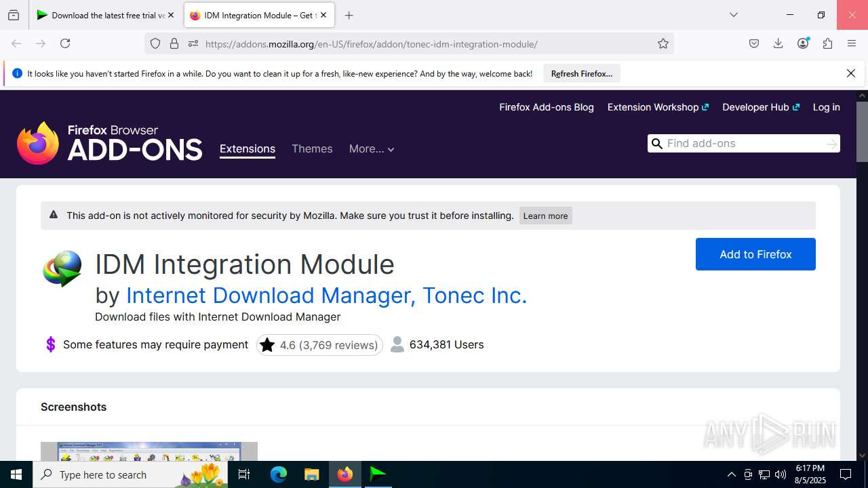Open the Firefox account icon
The width and height of the screenshot is (868, 488).
803,43
